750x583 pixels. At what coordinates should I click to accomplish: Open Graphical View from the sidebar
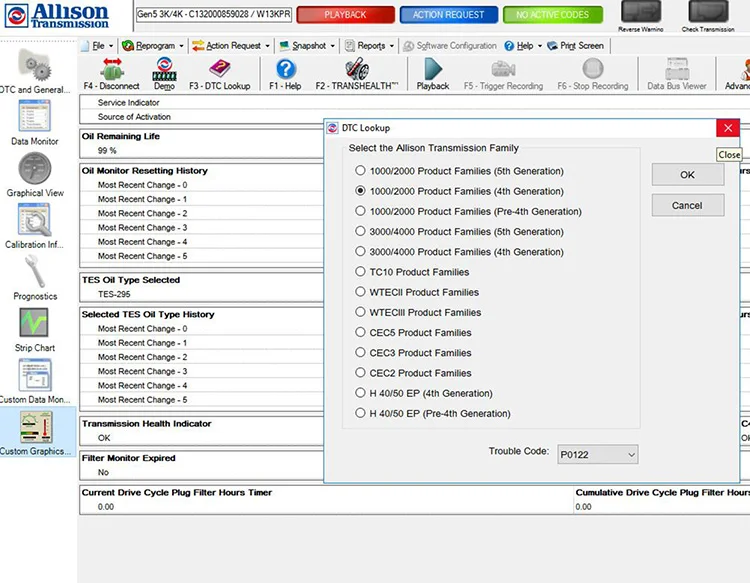point(34,174)
